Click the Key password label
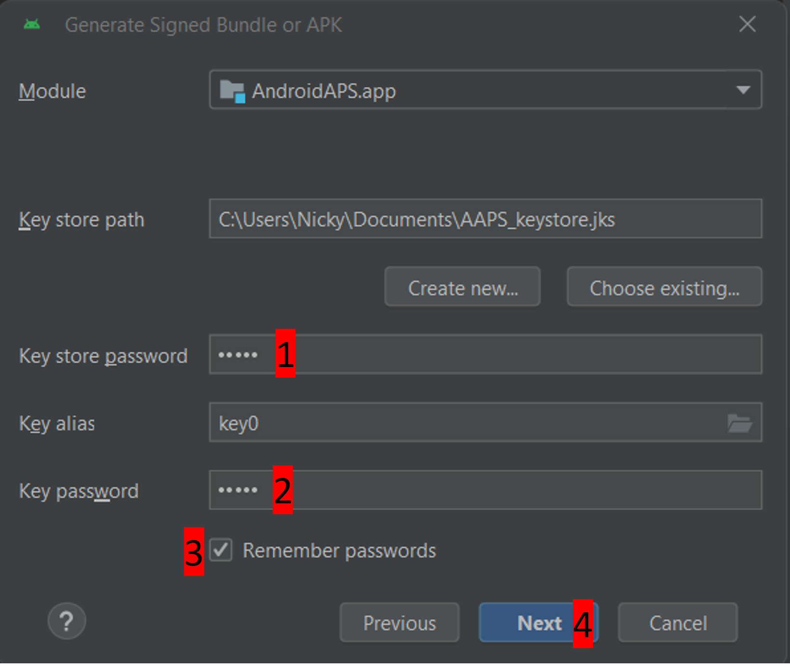Viewport: 790px width, 672px height. click(x=79, y=491)
